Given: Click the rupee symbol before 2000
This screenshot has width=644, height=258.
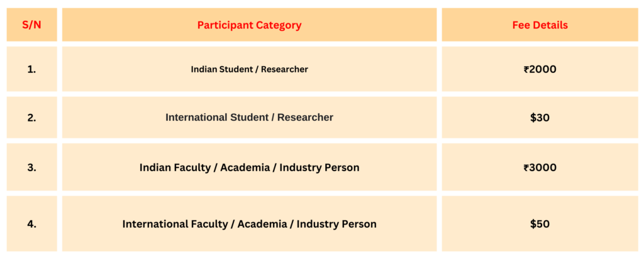Looking at the screenshot, I should click(x=526, y=69).
